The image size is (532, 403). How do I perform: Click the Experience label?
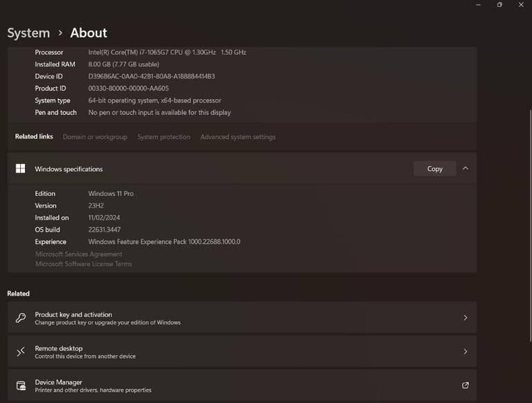pos(51,242)
